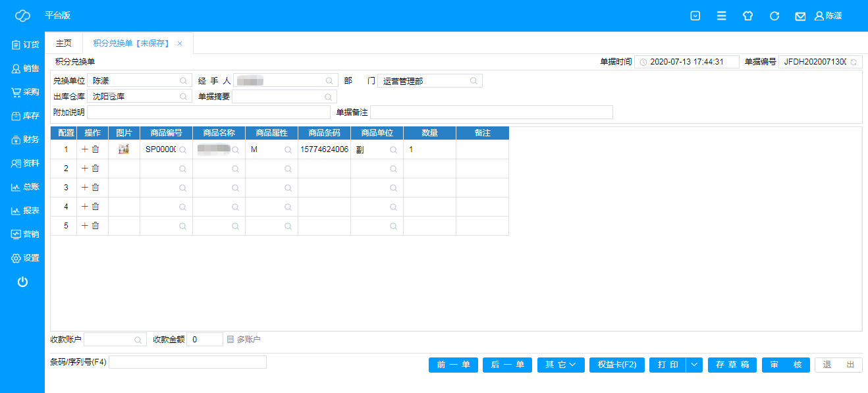Focus the 条码/序列号(F4) input field
The width and height of the screenshot is (868, 393).
[x=188, y=362]
